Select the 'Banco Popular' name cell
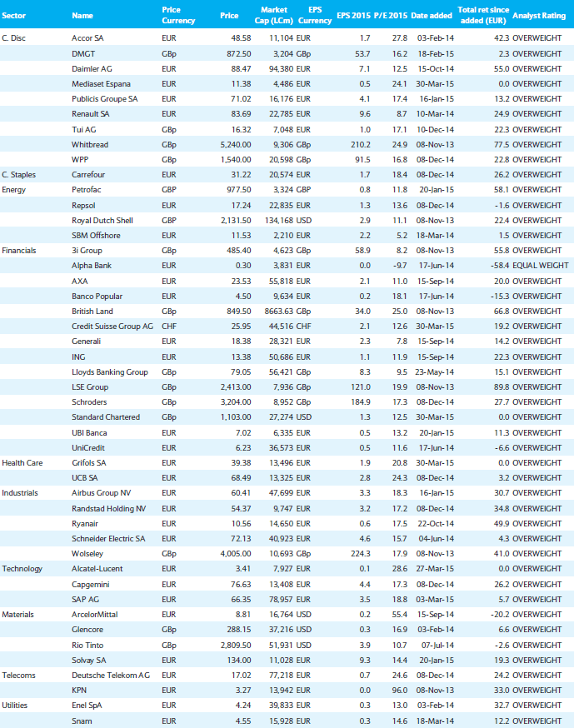The height and width of the screenshot is (728, 574). tap(97, 297)
